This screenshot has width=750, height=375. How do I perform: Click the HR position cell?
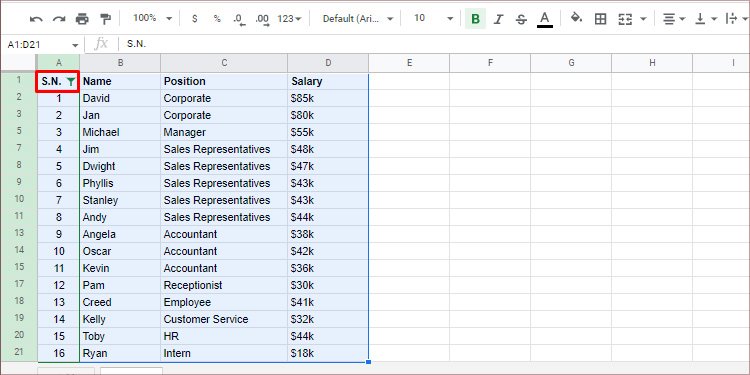point(224,336)
